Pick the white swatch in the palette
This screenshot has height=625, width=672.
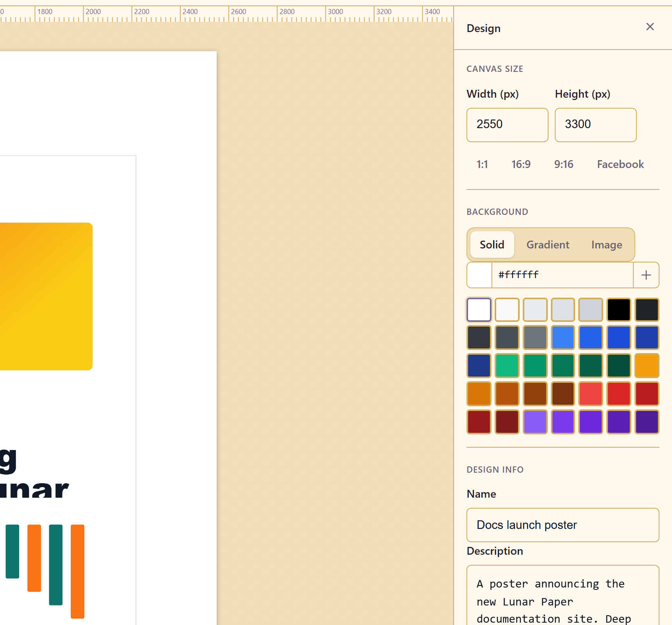(x=479, y=310)
